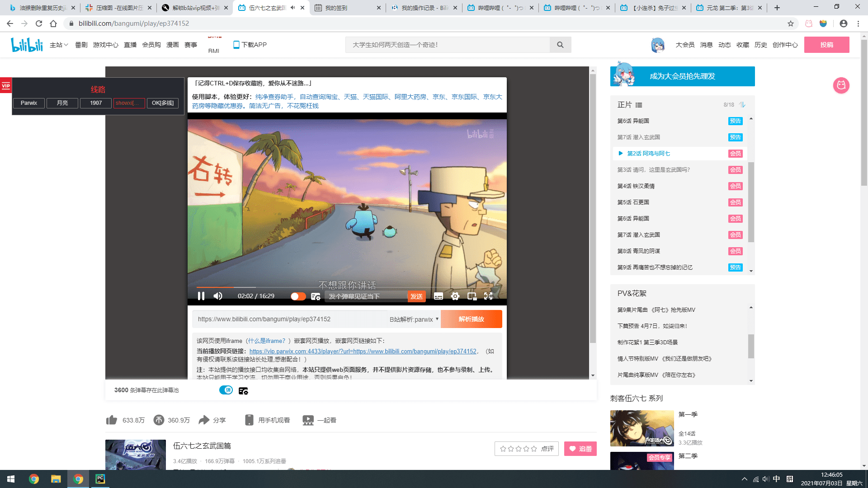Open the 会员购 nav menu item
This screenshot has width=868, height=488.
point(151,45)
